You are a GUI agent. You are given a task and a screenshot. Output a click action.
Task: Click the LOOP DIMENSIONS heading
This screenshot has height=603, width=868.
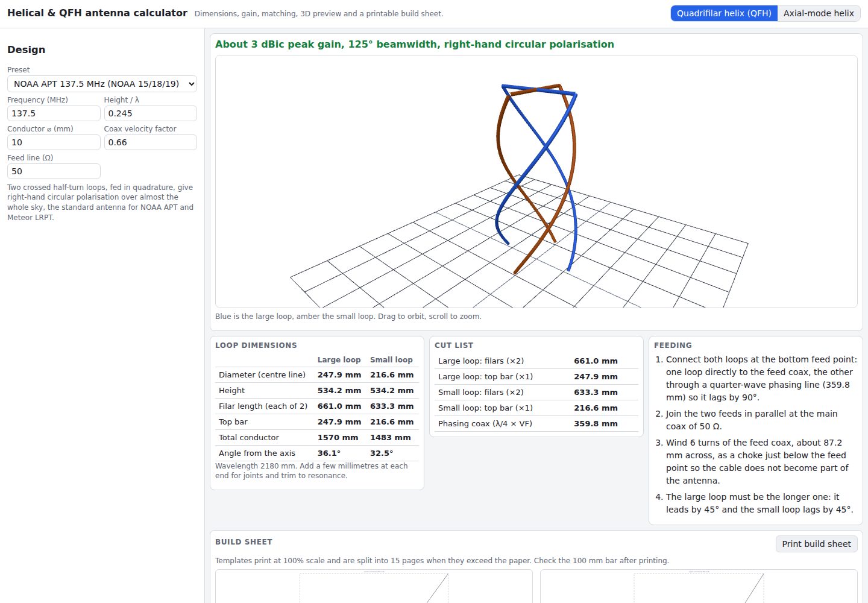click(x=256, y=346)
